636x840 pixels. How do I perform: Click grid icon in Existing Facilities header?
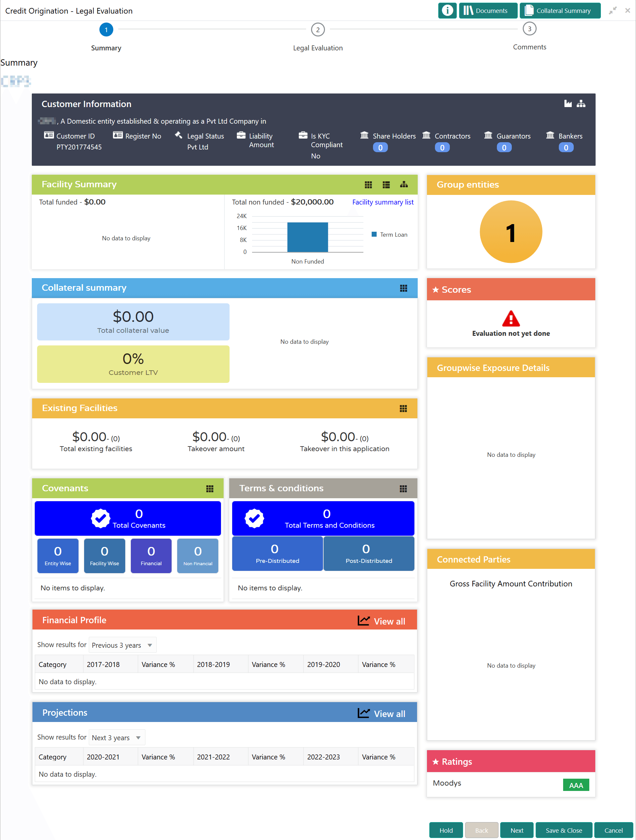click(x=403, y=409)
